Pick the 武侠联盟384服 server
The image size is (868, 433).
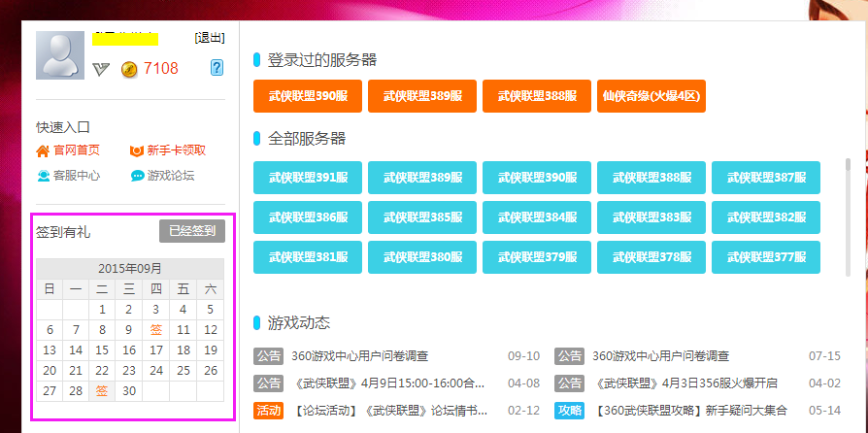(536, 217)
